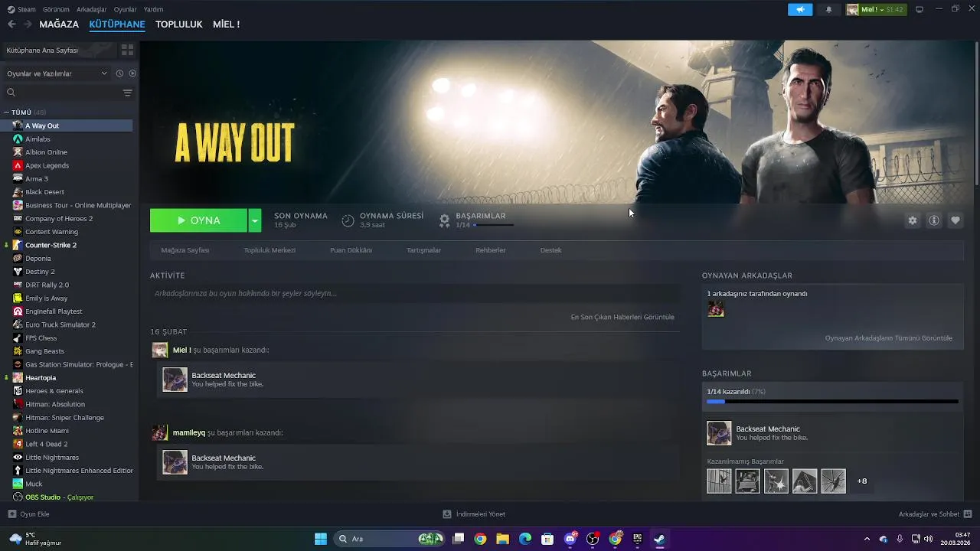Open Arkadaşlar ve Sohbet friends panel

point(935,514)
